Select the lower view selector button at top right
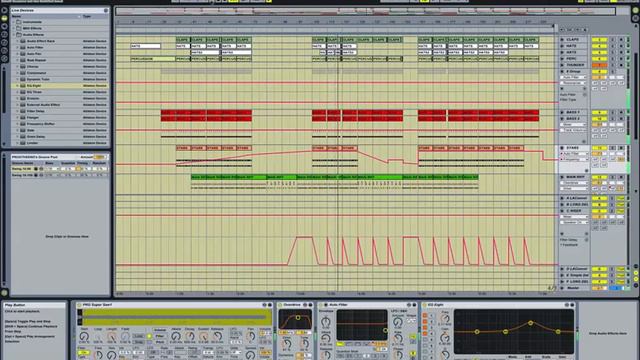This screenshot has height=360, width=640. pos(636,18)
